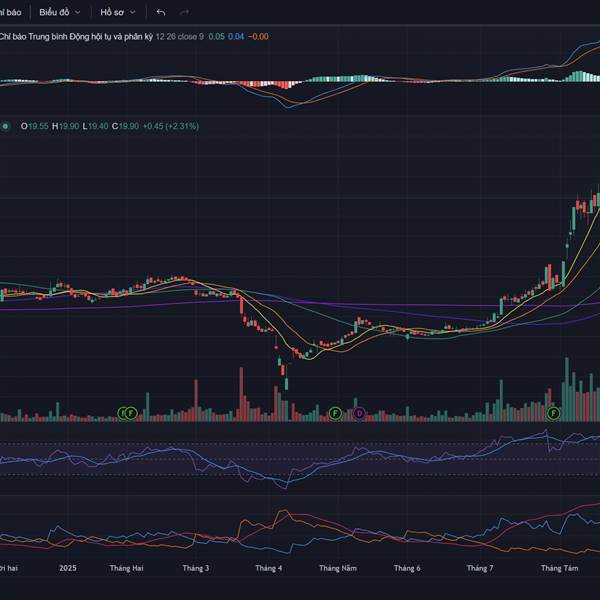Click the close price C19.90
Screen dimensions: 600x600
125,126
